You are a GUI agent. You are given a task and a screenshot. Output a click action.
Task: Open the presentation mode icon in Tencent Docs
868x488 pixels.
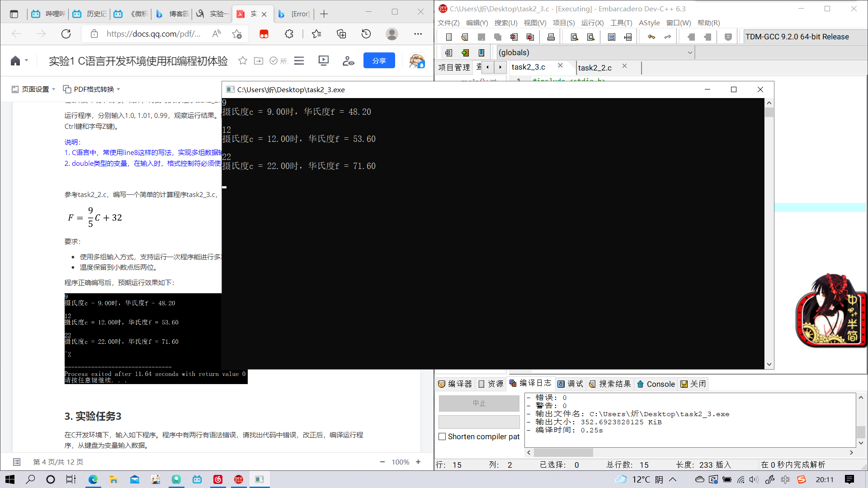click(323, 61)
